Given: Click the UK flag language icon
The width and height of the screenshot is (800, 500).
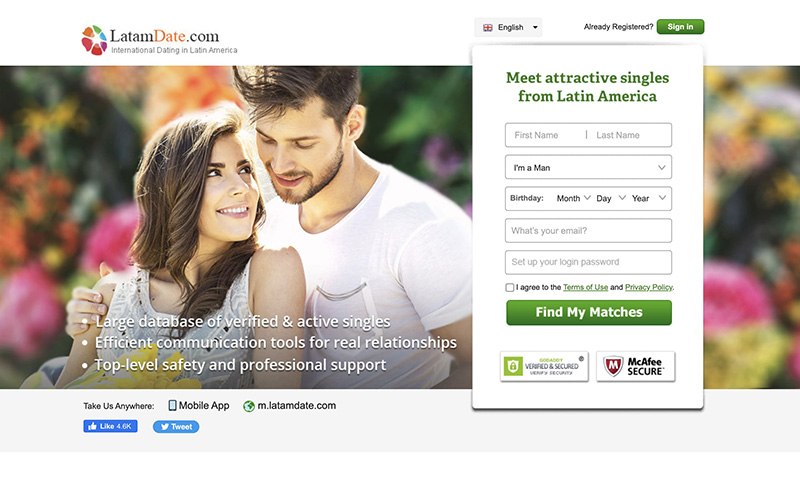Looking at the screenshot, I should coord(488,28).
